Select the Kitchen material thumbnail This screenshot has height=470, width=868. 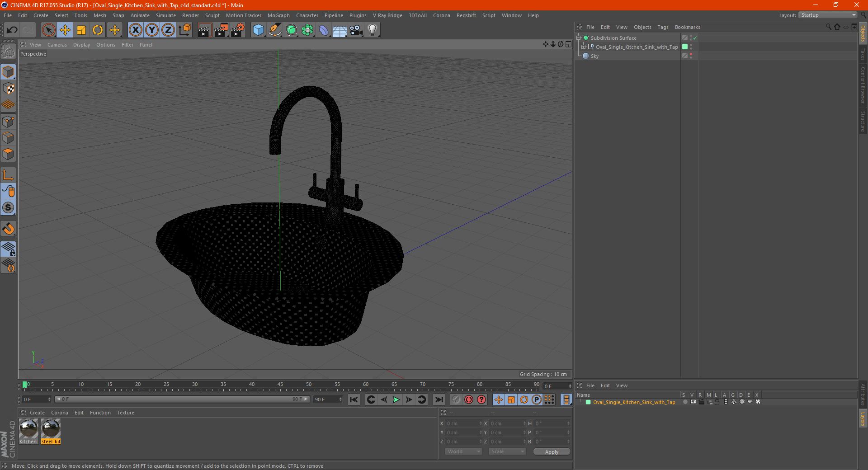(x=28, y=428)
